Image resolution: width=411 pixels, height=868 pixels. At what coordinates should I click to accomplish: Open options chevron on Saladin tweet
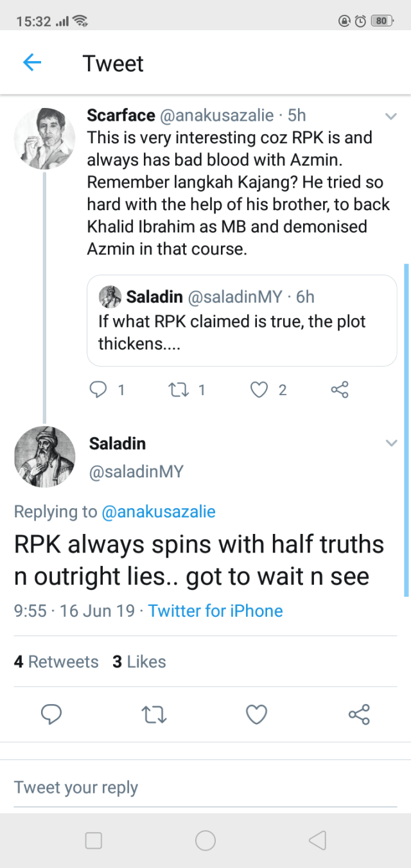390,443
